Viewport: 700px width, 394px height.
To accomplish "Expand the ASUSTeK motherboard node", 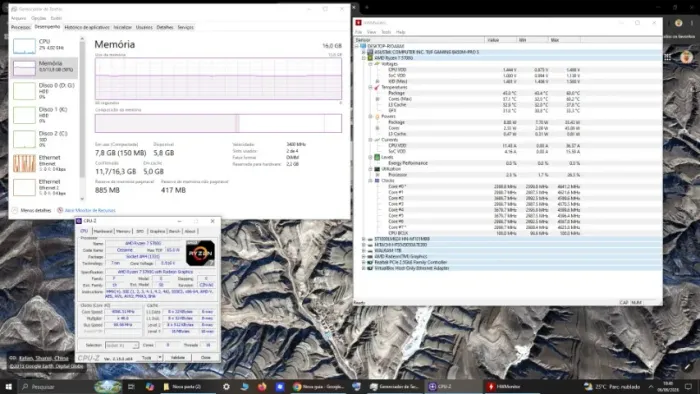I will pyautogui.click(x=364, y=52).
